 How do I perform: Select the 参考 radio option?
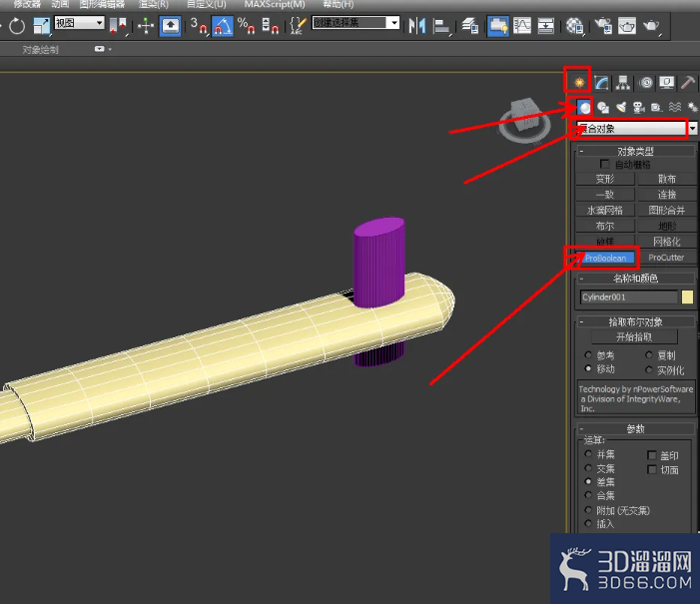point(588,355)
